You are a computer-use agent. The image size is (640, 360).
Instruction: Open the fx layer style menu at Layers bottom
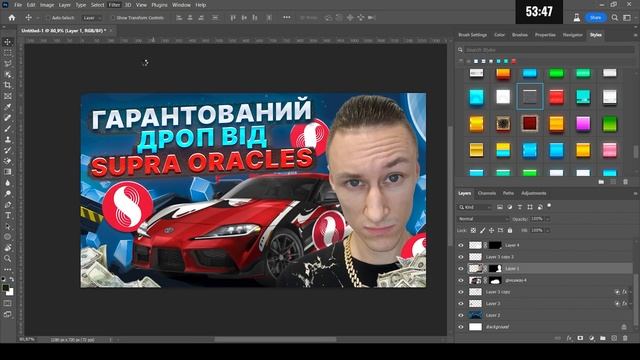point(569,338)
